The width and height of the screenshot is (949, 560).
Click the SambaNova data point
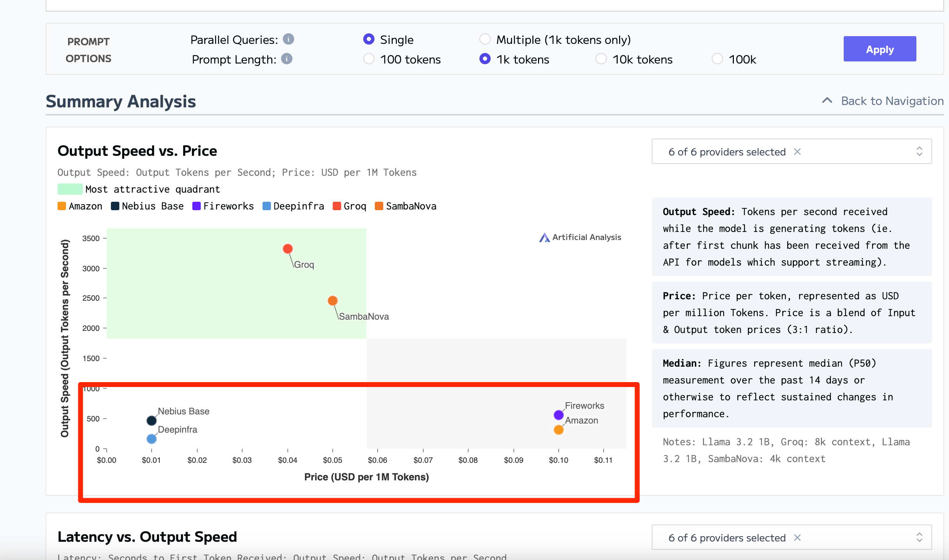(332, 301)
